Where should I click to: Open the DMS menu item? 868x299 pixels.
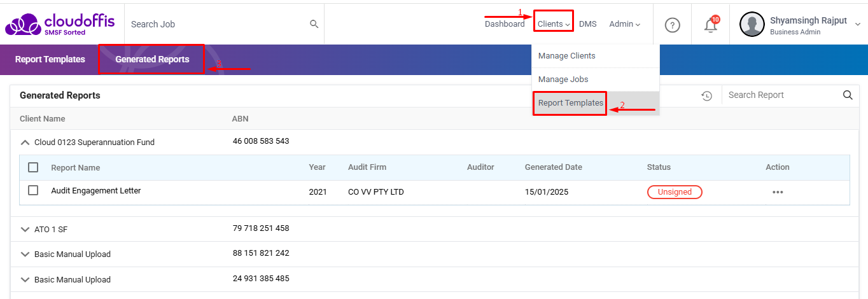588,24
